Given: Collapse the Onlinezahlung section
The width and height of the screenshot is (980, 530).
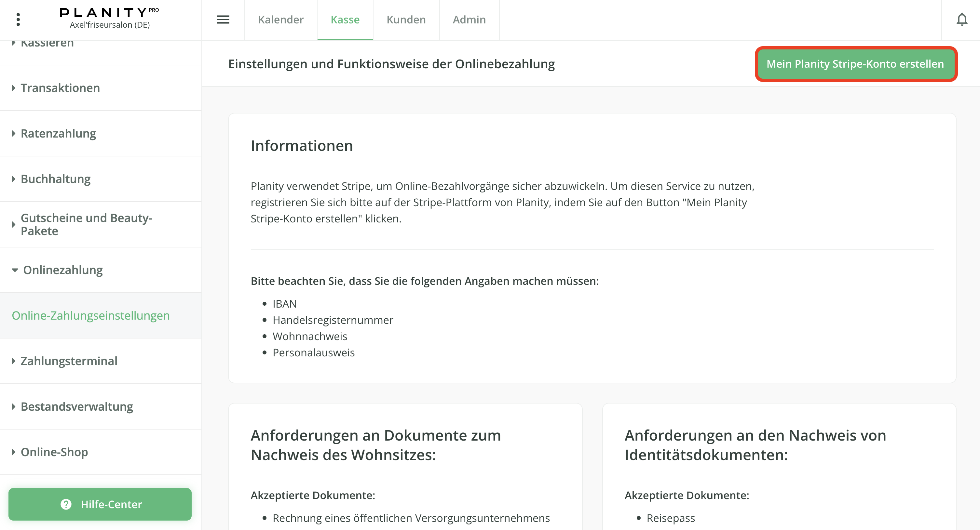Looking at the screenshot, I should click(x=63, y=270).
